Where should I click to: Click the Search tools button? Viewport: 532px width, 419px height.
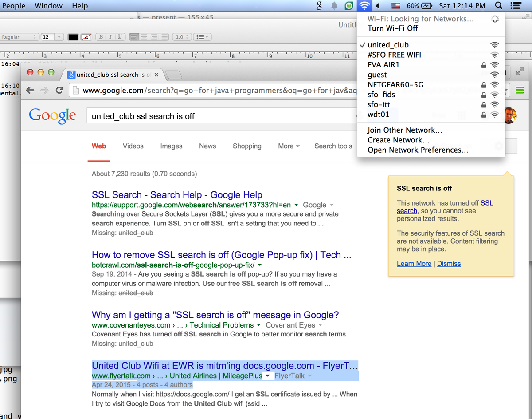pyautogui.click(x=333, y=146)
